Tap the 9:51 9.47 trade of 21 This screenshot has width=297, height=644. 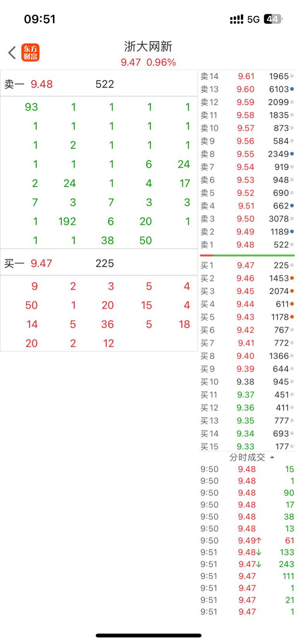point(247,600)
